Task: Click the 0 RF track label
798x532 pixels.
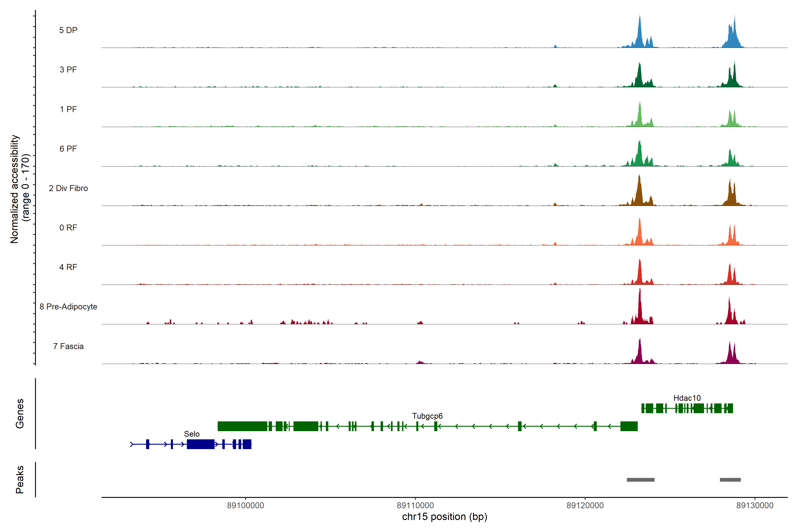Action: (68, 228)
